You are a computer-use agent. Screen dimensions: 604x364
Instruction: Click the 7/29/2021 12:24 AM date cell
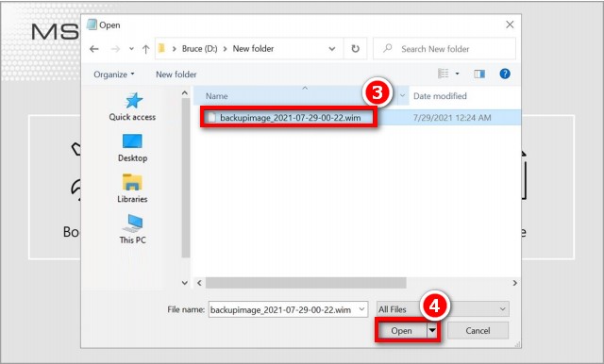452,118
